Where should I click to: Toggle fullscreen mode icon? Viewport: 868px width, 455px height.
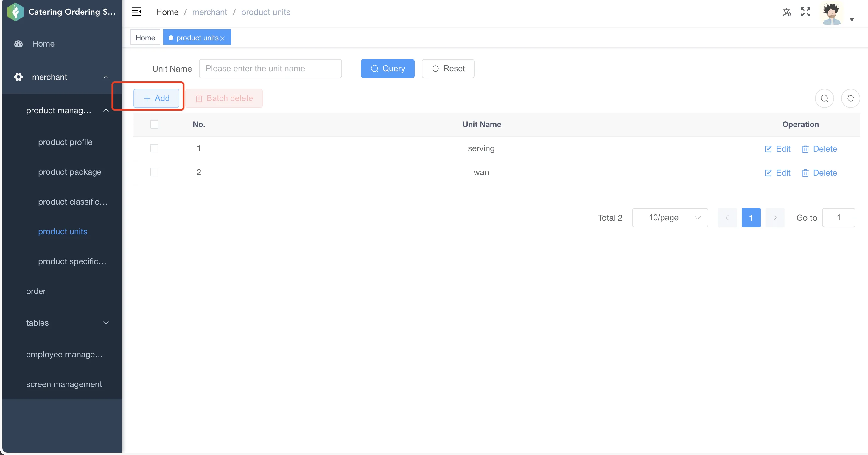click(806, 12)
